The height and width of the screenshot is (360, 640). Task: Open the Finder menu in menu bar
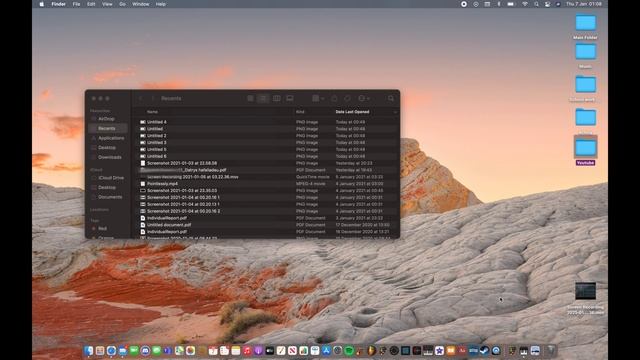[58, 4]
